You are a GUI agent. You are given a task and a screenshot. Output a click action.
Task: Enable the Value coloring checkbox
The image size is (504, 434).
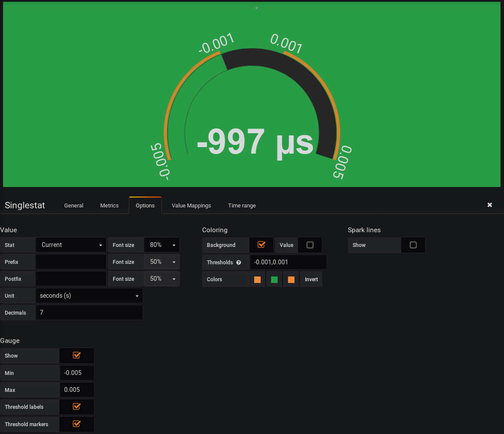tap(310, 245)
